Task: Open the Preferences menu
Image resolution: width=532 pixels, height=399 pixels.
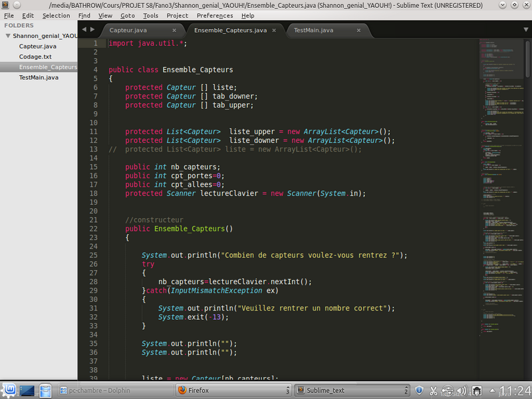Action: (x=215, y=15)
